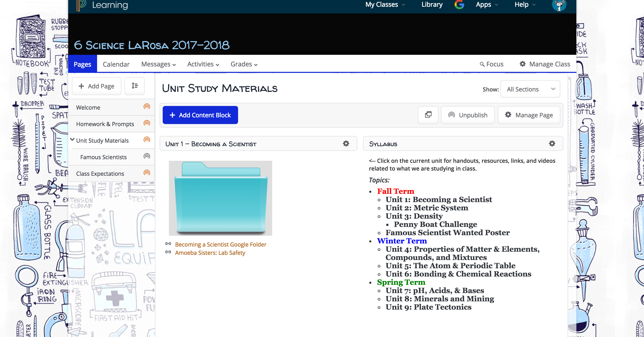
Task: Toggle publish status of Welcome page
Action: (147, 107)
